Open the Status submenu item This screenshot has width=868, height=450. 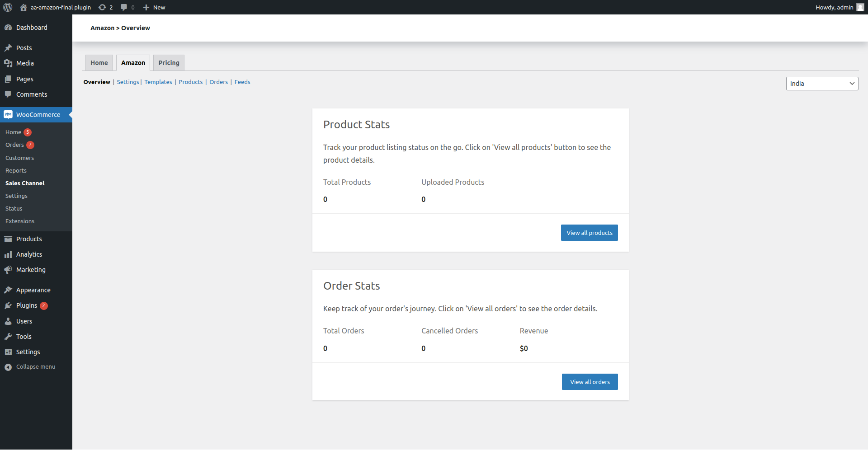click(x=14, y=209)
